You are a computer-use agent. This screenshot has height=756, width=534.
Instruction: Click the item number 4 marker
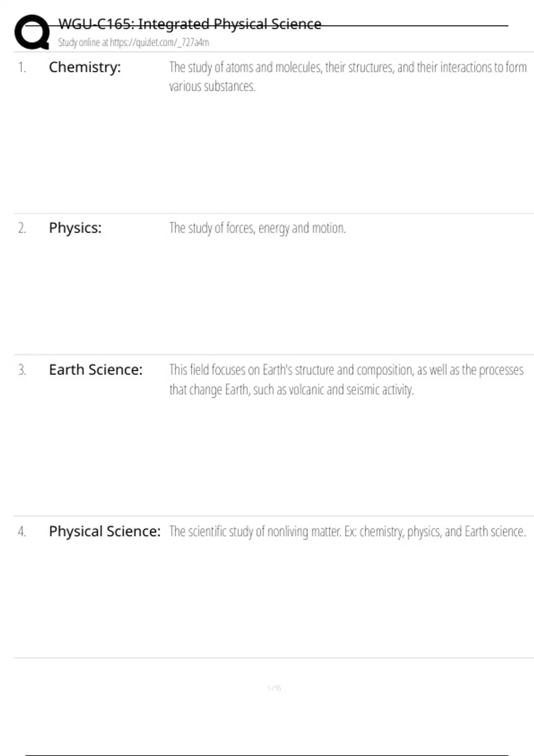tap(22, 532)
